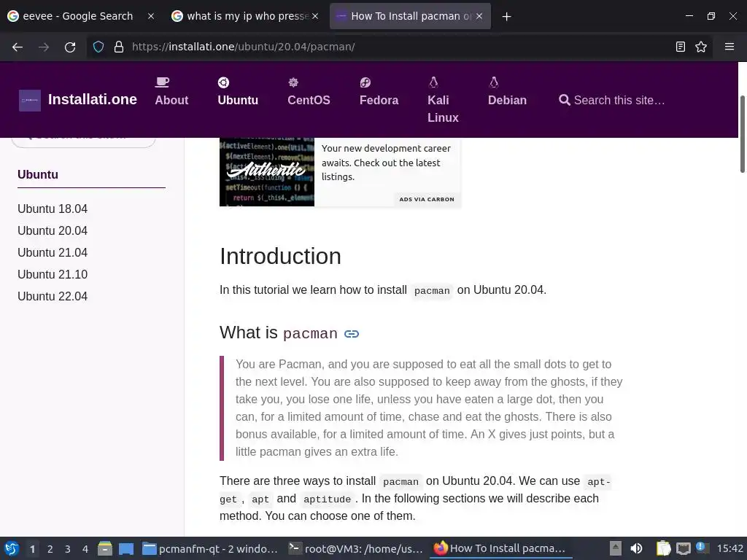Open the 'Your new development career' ad text
The width and height of the screenshot is (747, 560).
click(386, 163)
